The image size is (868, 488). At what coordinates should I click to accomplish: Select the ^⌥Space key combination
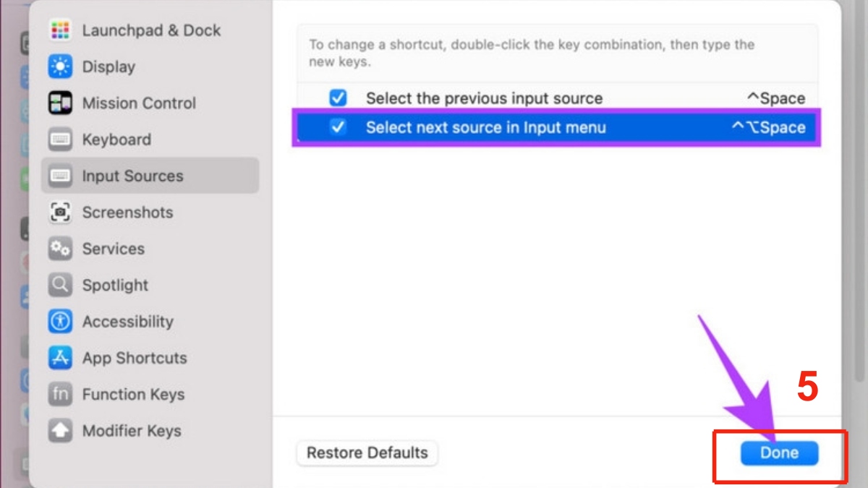point(768,127)
